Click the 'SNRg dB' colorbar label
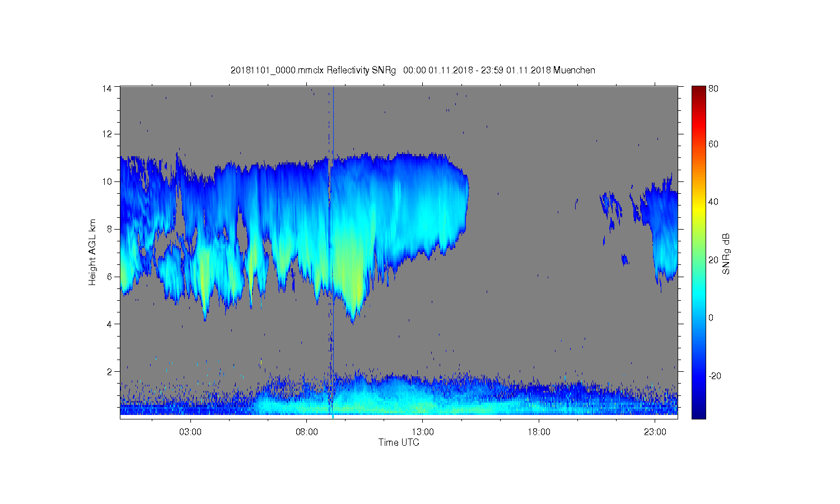 pos(726,254)
